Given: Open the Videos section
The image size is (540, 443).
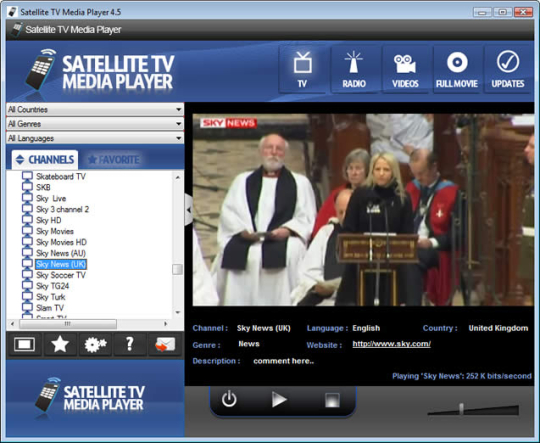Looking at the screenshot, I should coord(405,70).
